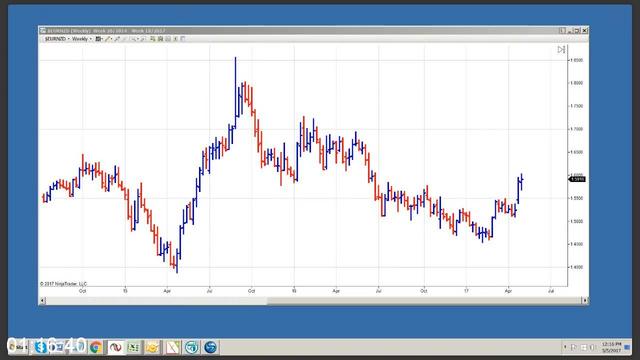Open the blue circle icon right of Start
Image resolution: width=640 pixels, height=360 pixels.
[x=41, y=347]
